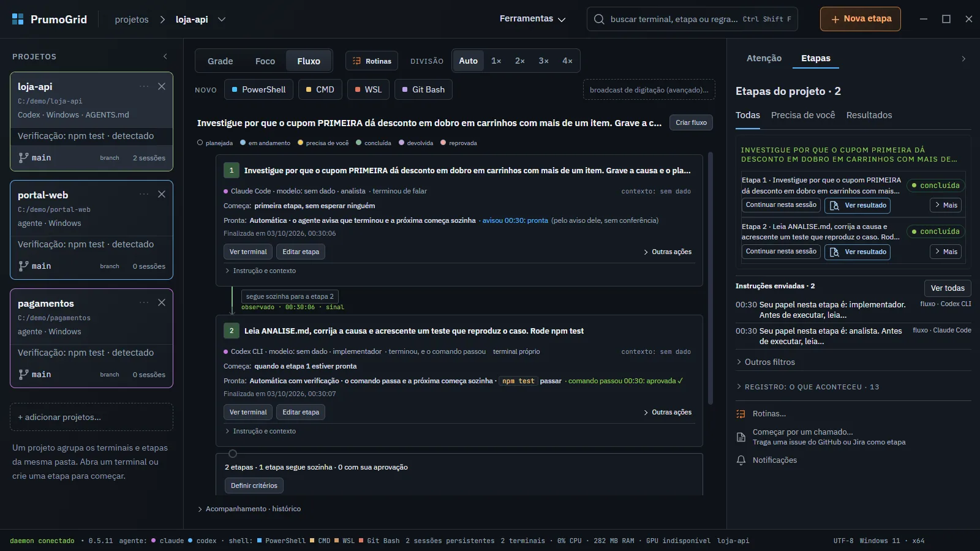Click the flow vertical scrollbar
980x551 pixels.
tap(710, 279)
